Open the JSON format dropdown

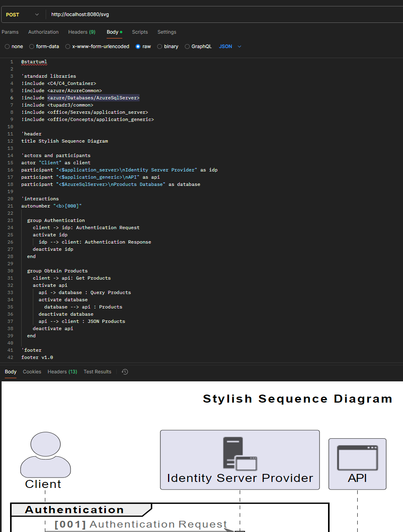pos(230,46)
